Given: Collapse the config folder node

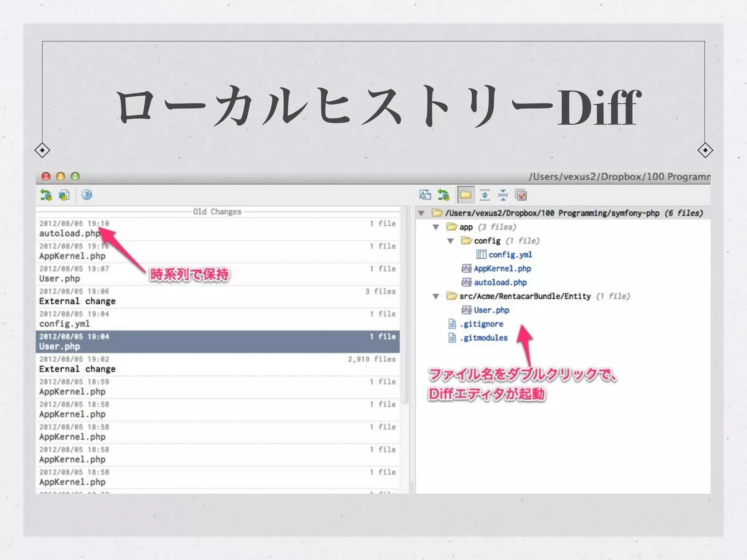Looking at the screenshot, I should click(x=450, y=241).
